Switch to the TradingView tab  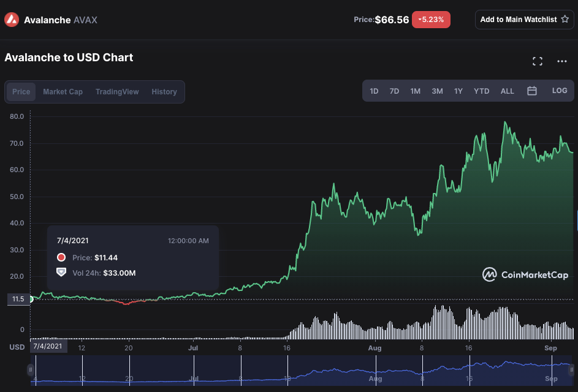pyautogui.click(x=117, y=92)
